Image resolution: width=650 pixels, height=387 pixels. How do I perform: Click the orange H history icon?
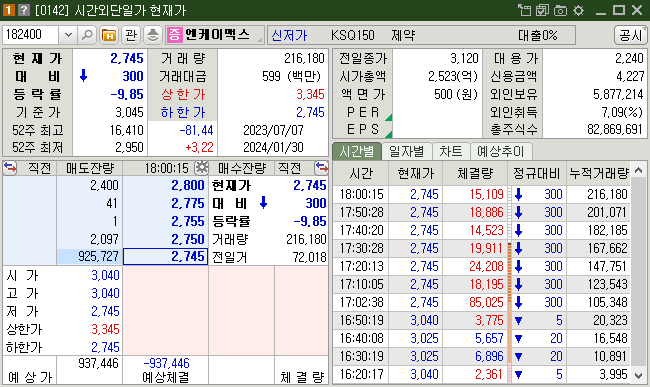tap(109, 35)
